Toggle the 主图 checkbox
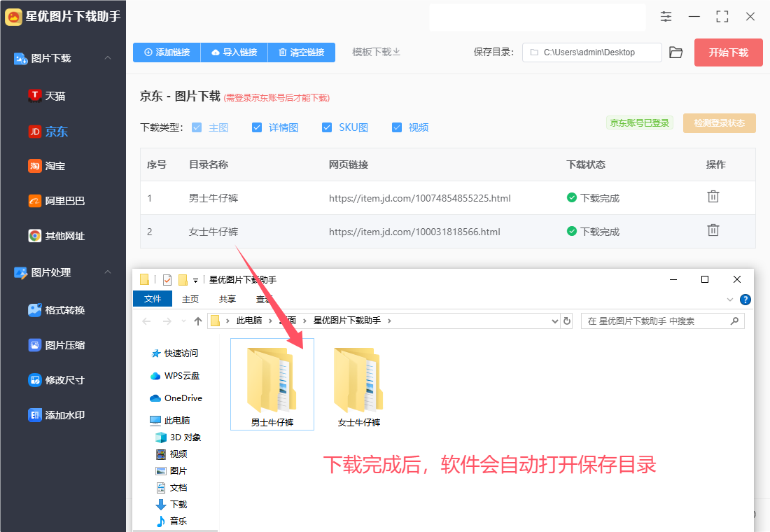 coord(197,127)
